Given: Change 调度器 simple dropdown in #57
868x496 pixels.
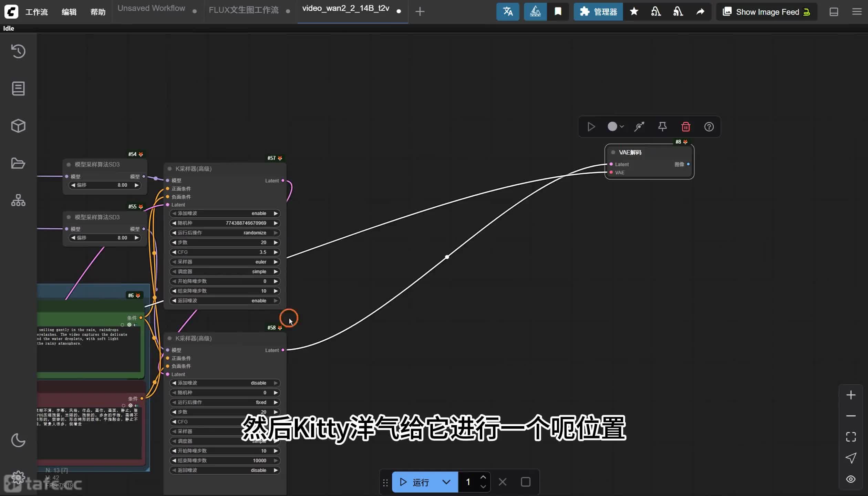Looking at the screenshot, I should (x=225, y=271).
